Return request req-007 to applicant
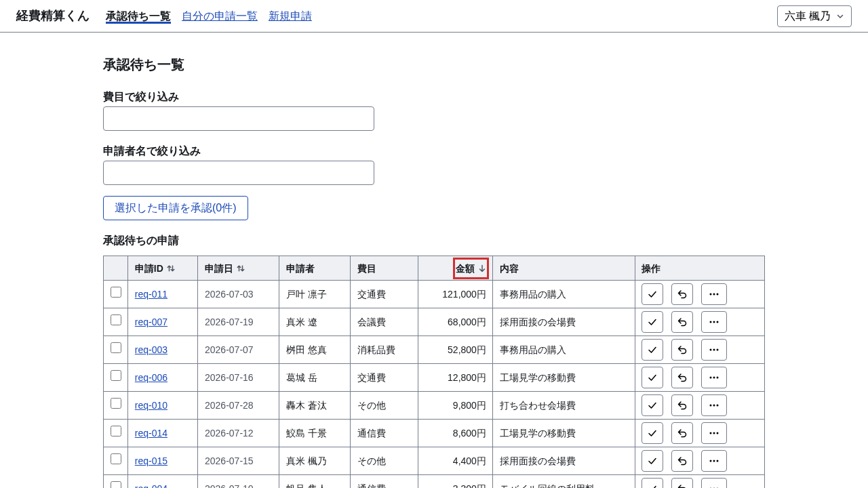 coord(682,322)
